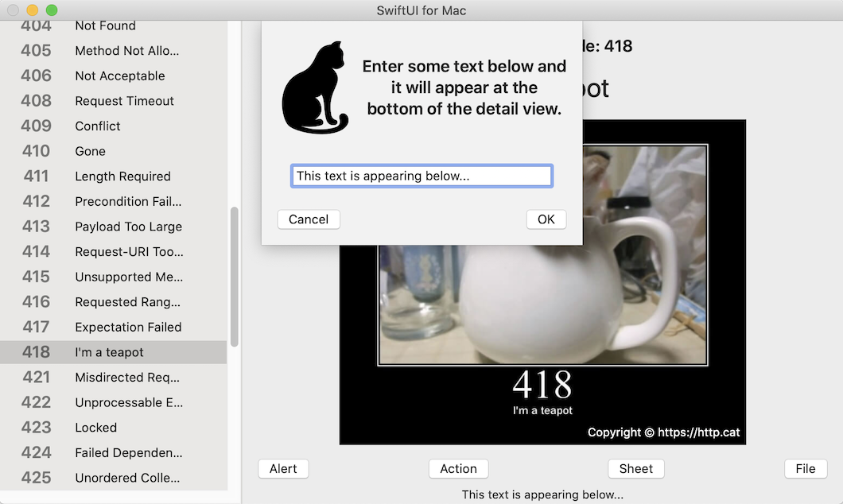Select 413 Payload Too Large row
The width and height of the screenshot is (843, 504).
113,227
